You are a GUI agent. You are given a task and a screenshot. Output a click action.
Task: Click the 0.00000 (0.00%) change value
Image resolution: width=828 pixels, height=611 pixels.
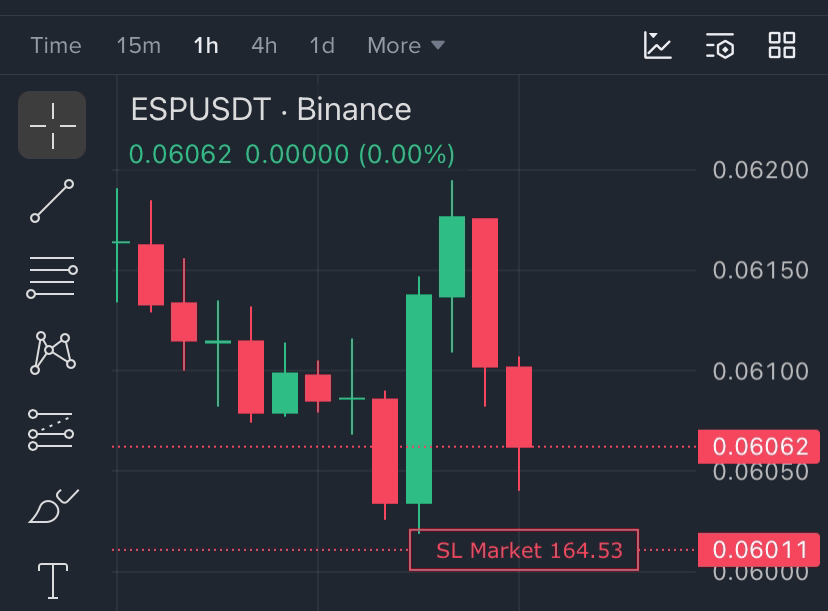coord(350,155)
